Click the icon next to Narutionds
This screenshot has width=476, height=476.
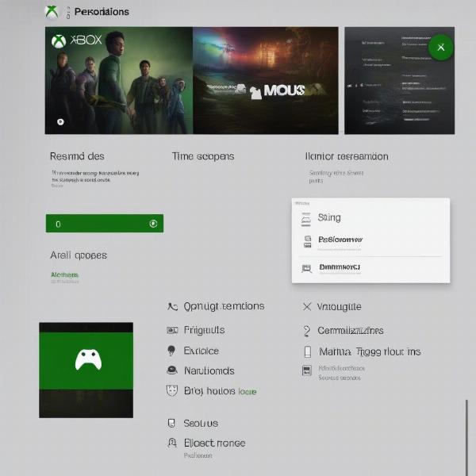coord(172,370)
